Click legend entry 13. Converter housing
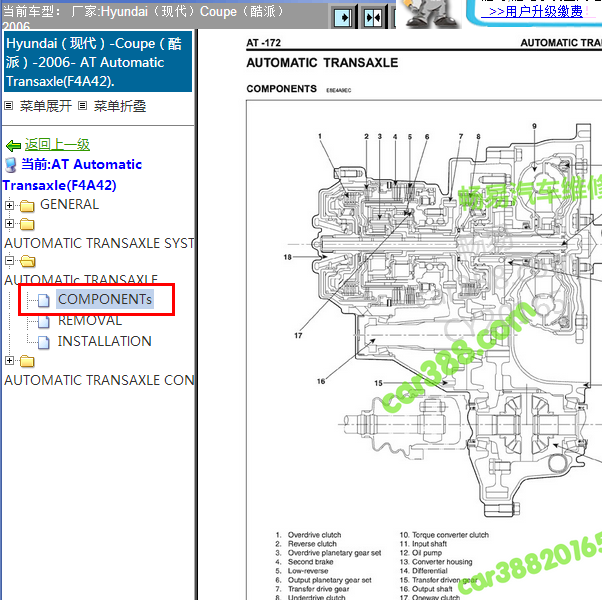The image size is (602, 600). (x=436, y=562)
